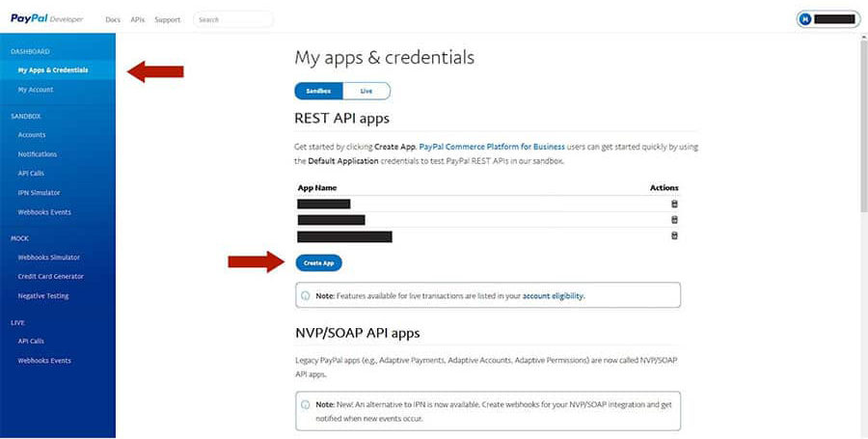Open IPN Simulator in sidebar
The height and width of the screenshot is (439, 868).
click(39, 193)
